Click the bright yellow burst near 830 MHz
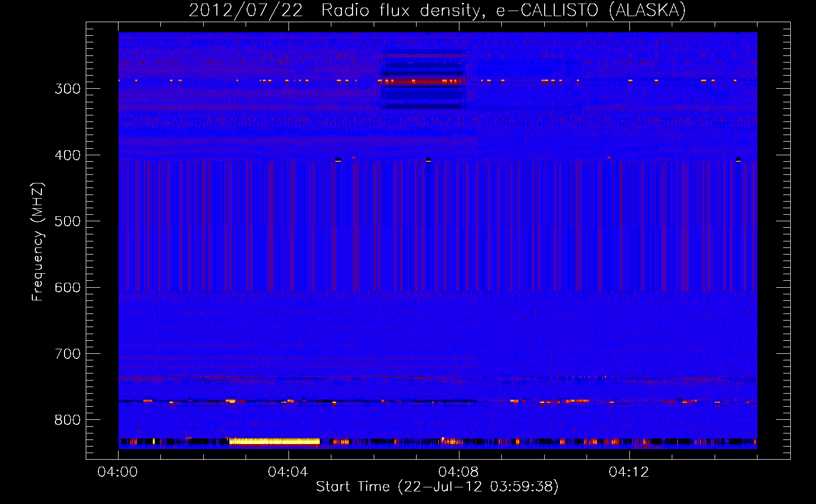The height and width of the screenshot is (504, 816). 274,442
